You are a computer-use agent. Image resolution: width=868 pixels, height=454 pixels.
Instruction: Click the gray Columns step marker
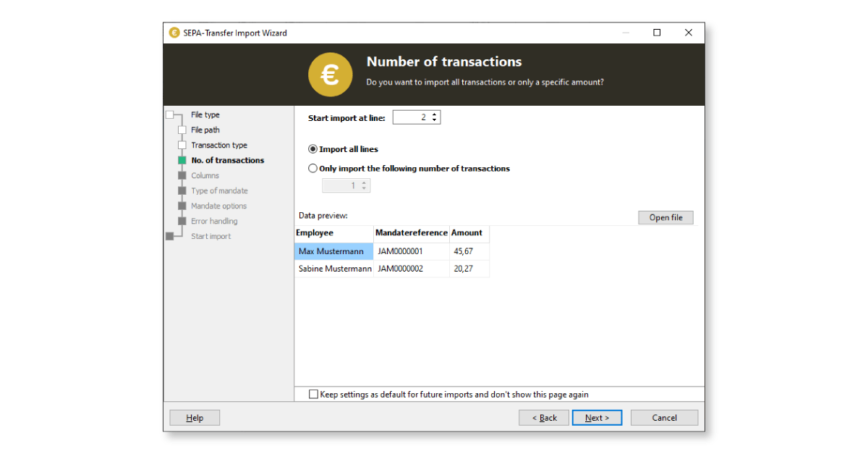[x=182, y=176]
